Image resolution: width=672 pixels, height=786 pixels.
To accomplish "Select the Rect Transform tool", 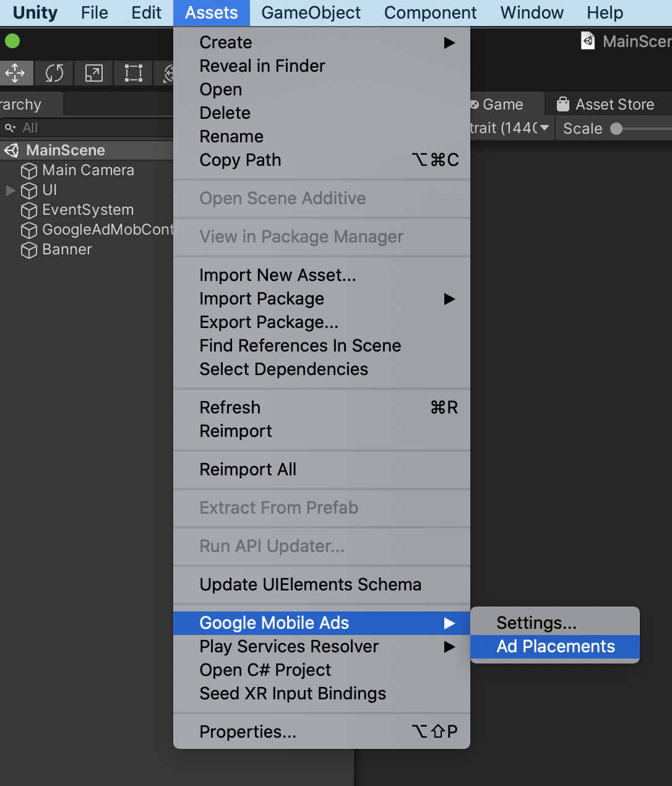I will pyautogui.click(x=133, y=73).
